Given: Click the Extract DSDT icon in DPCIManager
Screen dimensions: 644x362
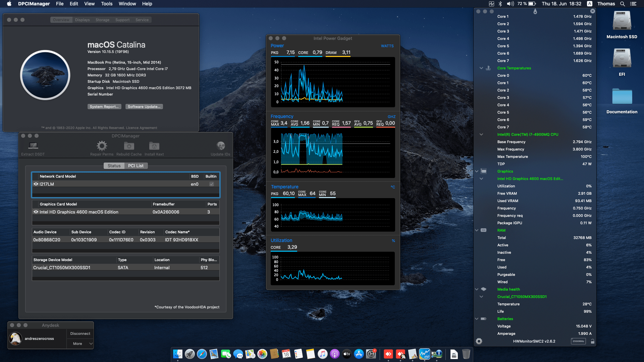Looking at the screenshot, I should point(33,145).
